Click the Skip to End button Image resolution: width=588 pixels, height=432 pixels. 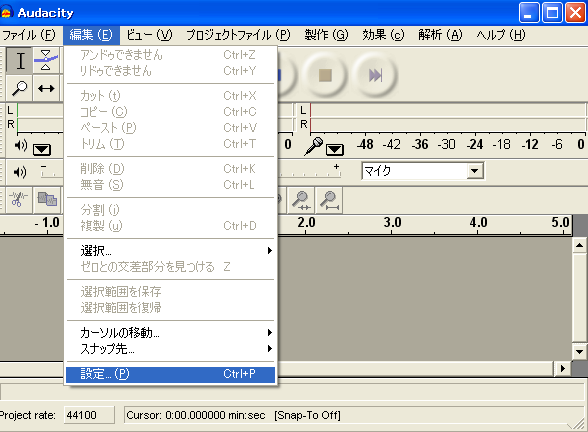375,75
